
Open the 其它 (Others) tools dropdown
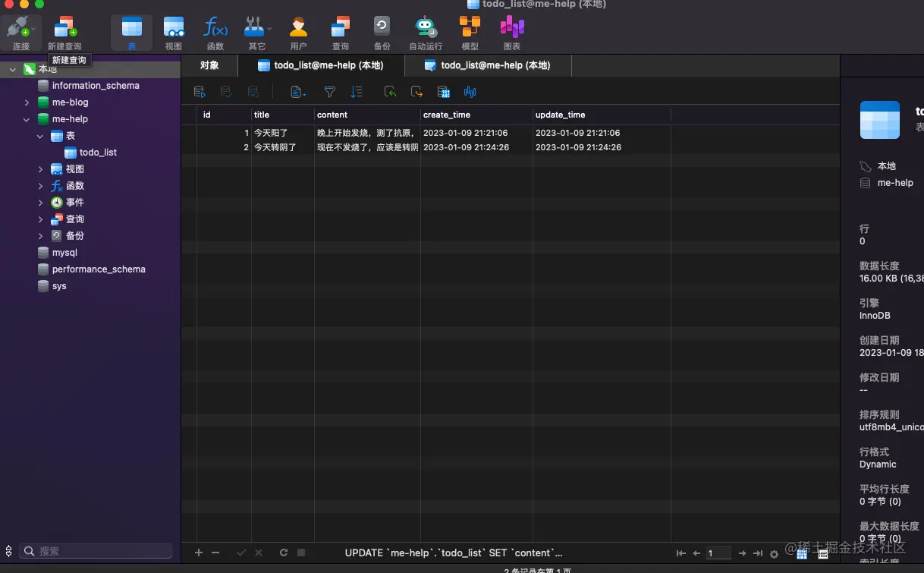pyautogui.click(x=257, y=33)
